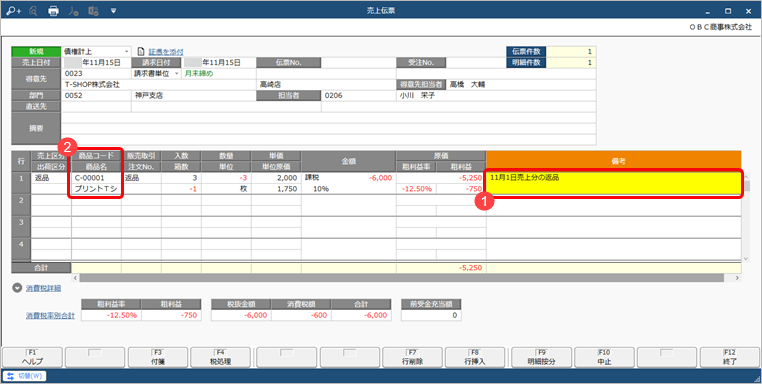The image size is (762, 384).
Task: Click the F1 ヘルプ button
Action: [x=32, y=357]
